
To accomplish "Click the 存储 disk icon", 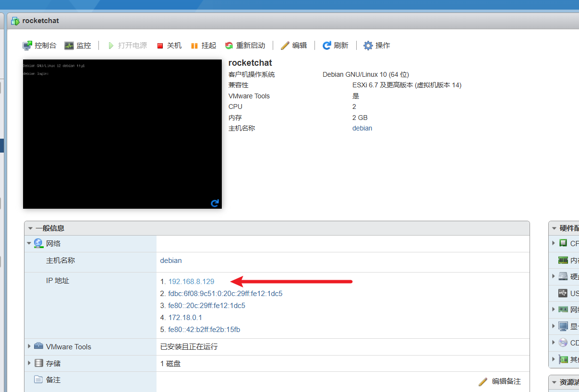I will tap(38, 363).
